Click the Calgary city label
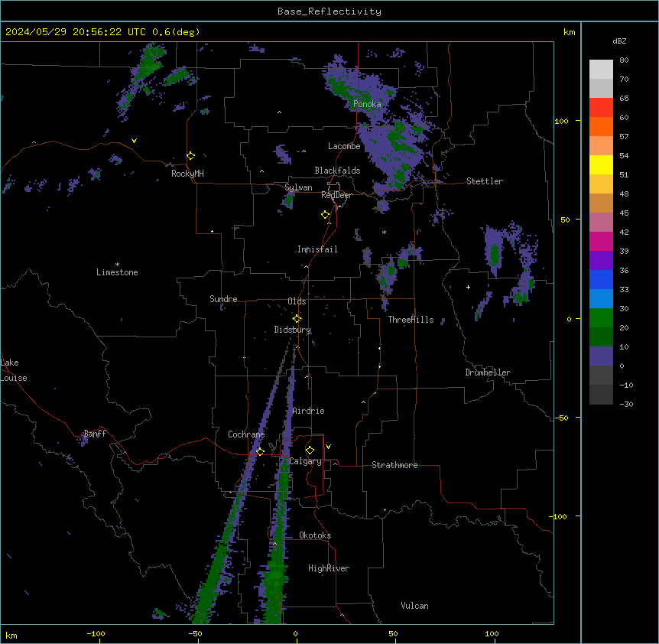This screenshot has height=644, width=659. pos(305,461)
